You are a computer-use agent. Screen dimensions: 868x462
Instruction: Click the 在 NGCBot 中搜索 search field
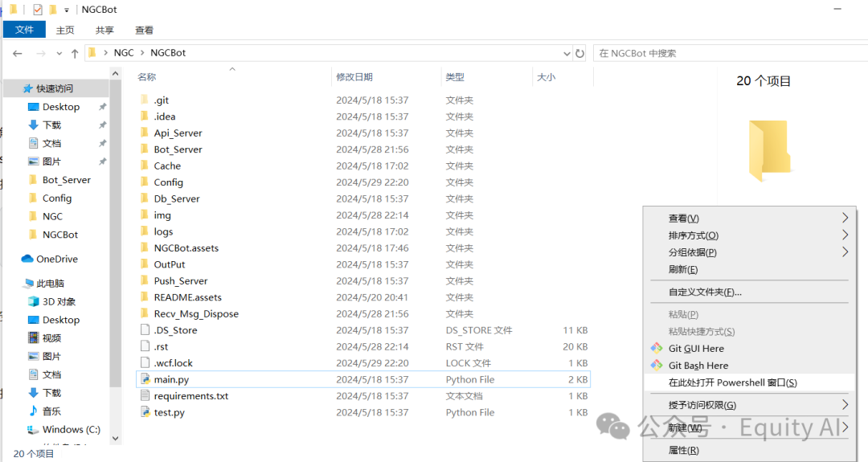click(730, 53)
